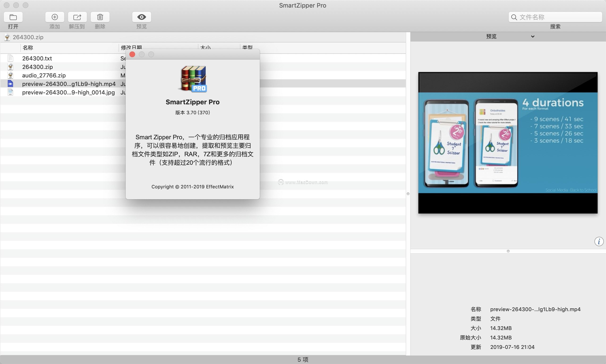The height and width of the screenshot is (364, 606).
Task: Open an archive with the 打开 folder icon
Action: pos(13,17)
